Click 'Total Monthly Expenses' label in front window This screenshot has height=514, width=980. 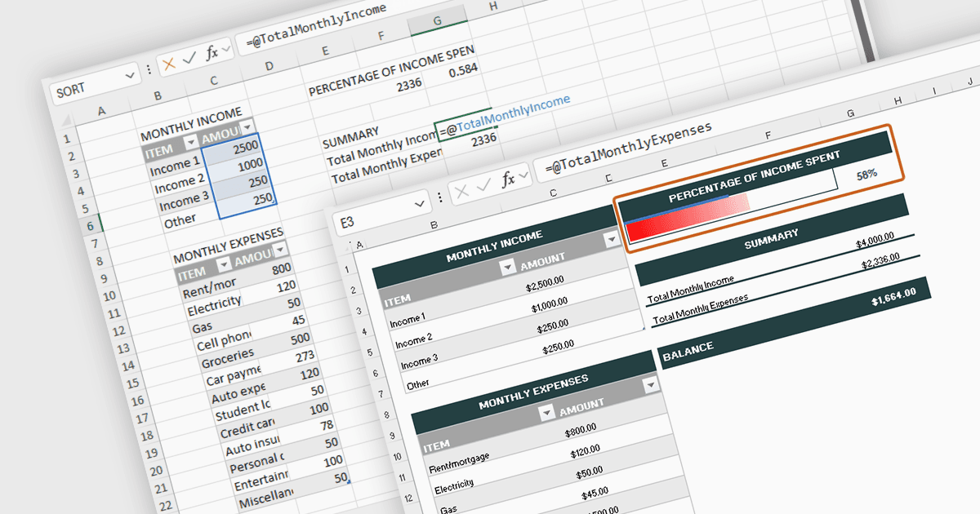click(x=700, y=308)
